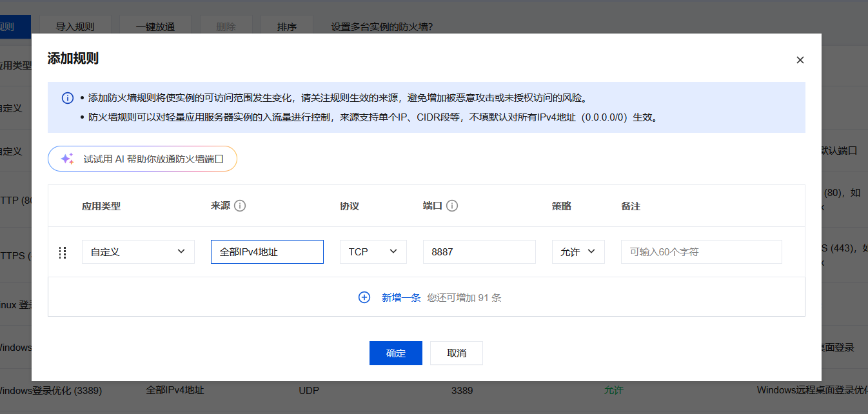The height and width of the screenshot is (414, 868).
Task: Click the AI sparkle icon
Action: [67, 159]
